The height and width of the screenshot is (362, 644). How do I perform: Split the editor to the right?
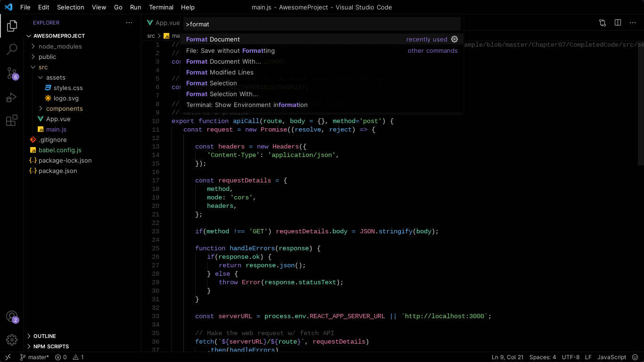coord(618,23)
